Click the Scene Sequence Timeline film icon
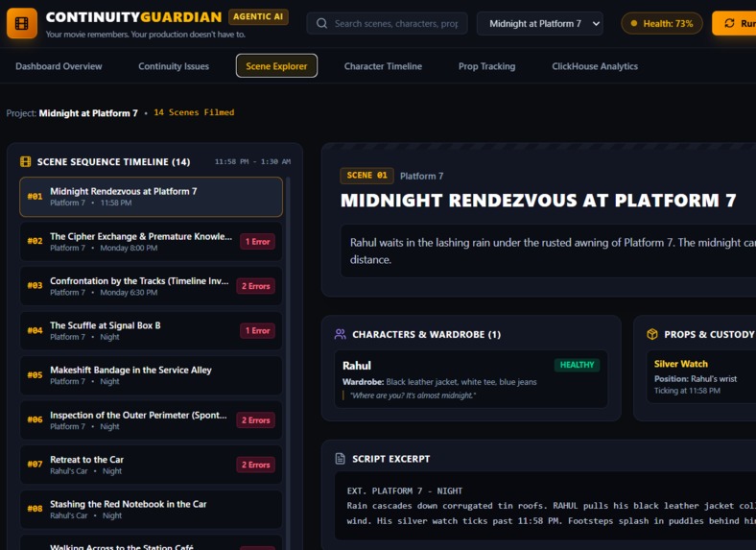756x550 pixels. pyautogui.click(x=26, y=161)
